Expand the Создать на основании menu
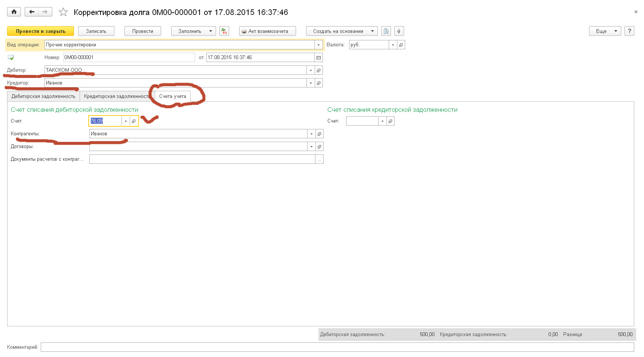Image resolution: width=644 pixels, height=357 pixels. [x=342, y=31]
